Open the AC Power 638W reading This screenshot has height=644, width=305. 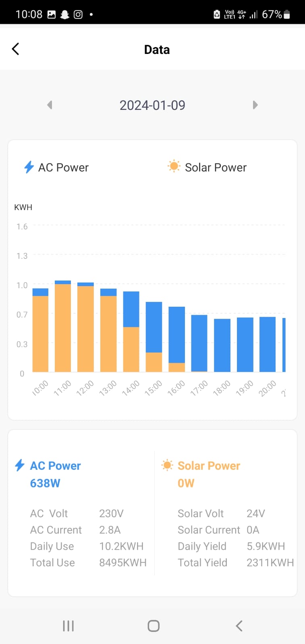(45, 483)
